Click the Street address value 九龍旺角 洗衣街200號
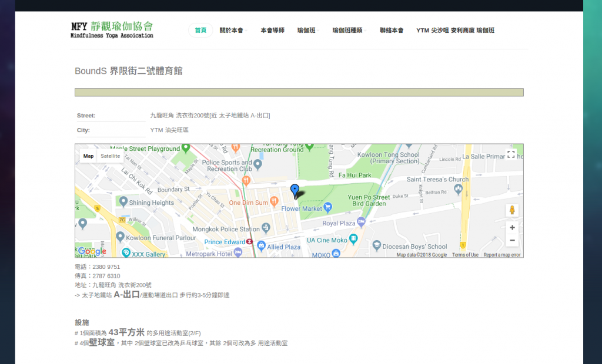 point(210,116)
